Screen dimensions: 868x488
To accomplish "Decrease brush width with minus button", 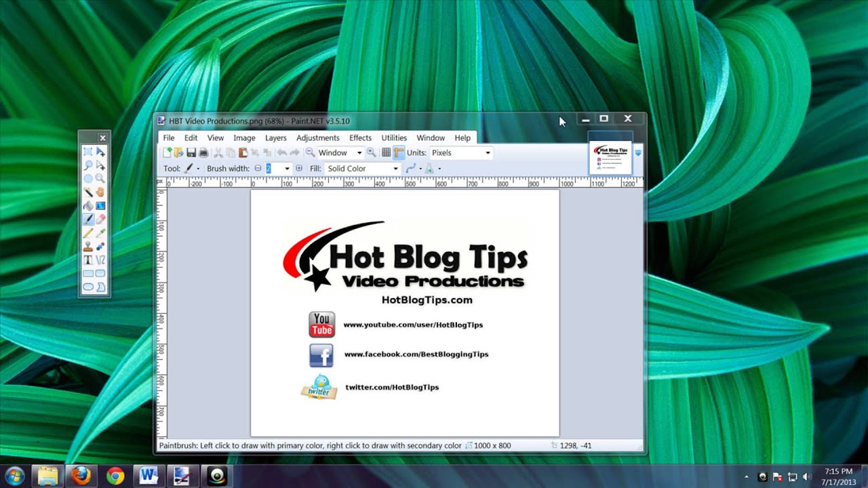I will [x=258, y=169].
